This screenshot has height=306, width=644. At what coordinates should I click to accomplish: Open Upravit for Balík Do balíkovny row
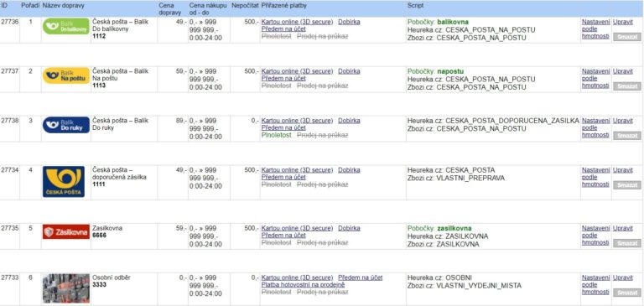pyautogui.click(x=623, y=22)
